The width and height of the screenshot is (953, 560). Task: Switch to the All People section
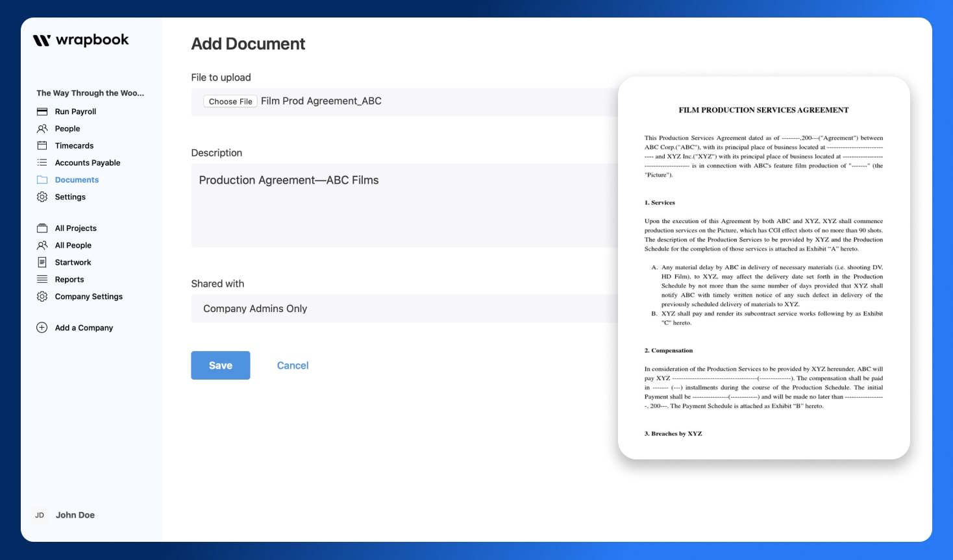(x=72, y=245)
